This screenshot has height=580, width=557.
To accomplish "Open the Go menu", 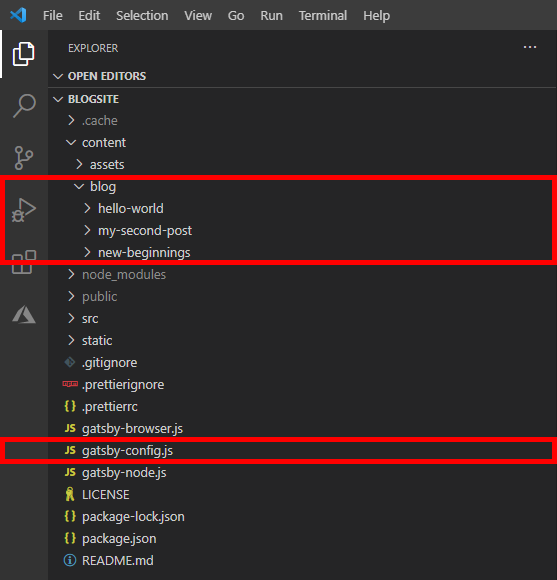I will click(236, 16).
